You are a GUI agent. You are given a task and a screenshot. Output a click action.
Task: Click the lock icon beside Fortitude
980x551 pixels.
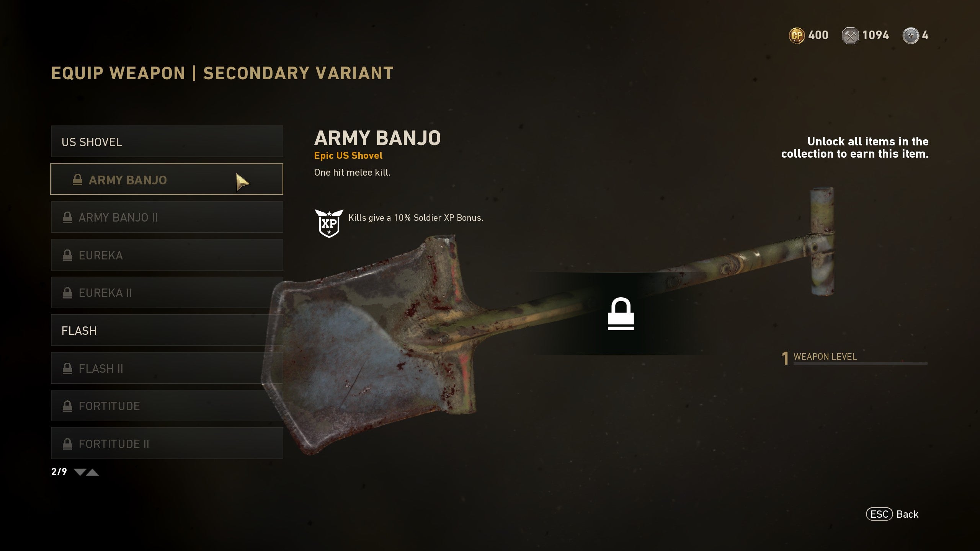tap(67, 406)
